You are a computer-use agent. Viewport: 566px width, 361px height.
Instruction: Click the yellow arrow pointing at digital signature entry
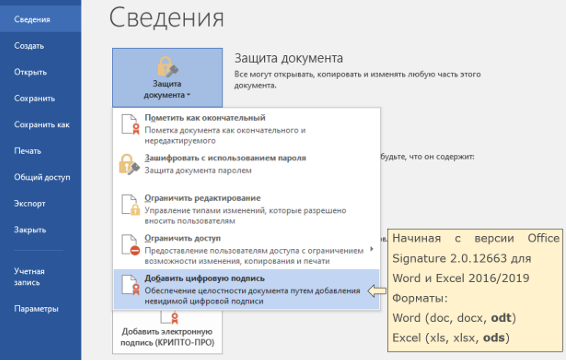click(x=377, y=291)
